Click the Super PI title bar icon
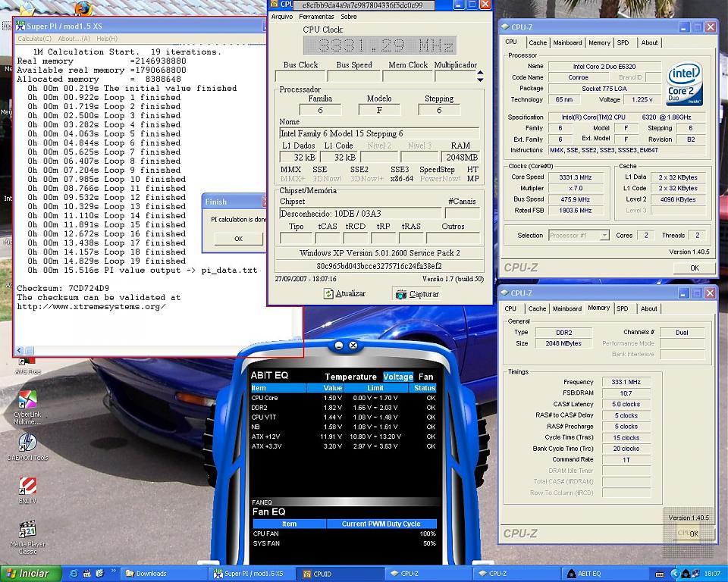 [x=20, y=26]
